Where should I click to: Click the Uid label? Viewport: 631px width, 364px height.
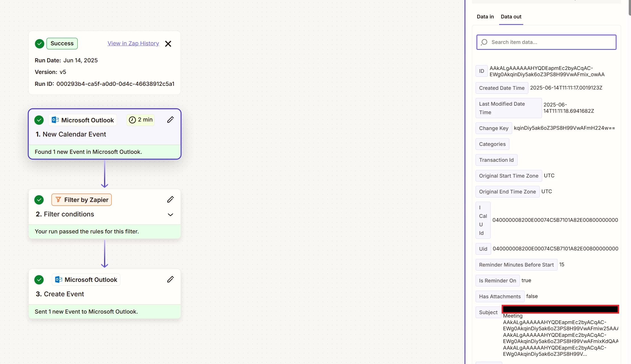pyautogui.click(x=483, y=249)
